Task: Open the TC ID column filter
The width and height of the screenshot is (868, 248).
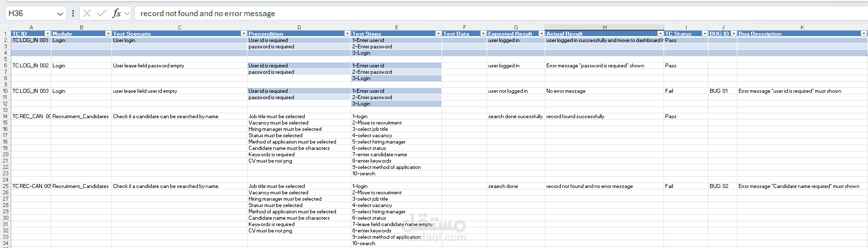Action: [47, 34]
